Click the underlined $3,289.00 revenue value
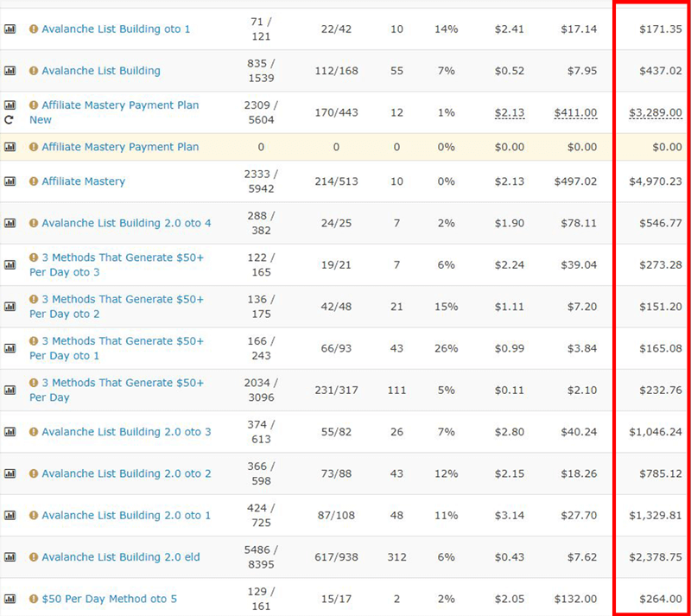Screen dimensions: 691x616 [656, 112]
